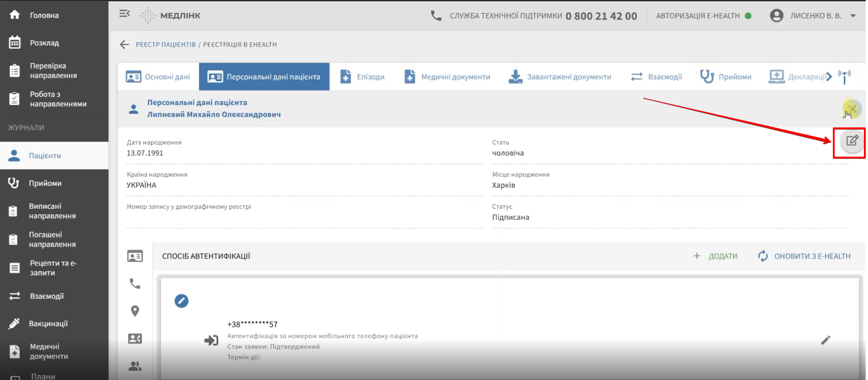Select the address location pin icon
Viewport: 868px width, 380px height.
click(135, 311)
